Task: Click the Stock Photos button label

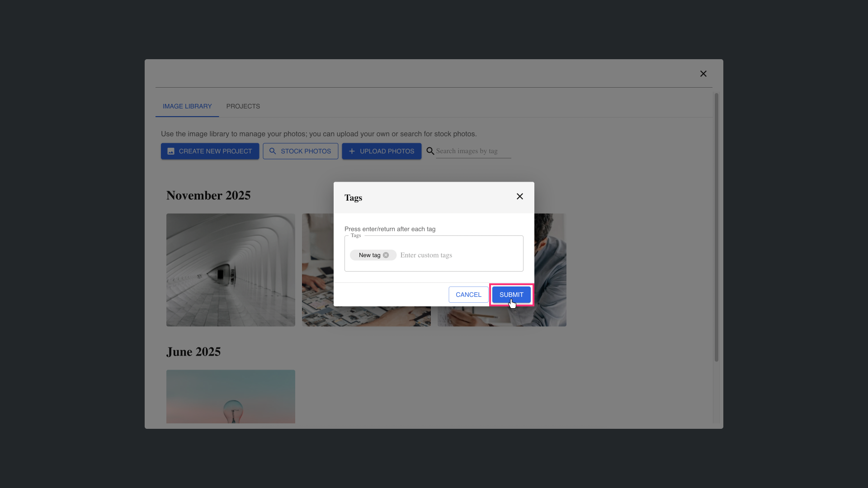Action: click(306, 151)
